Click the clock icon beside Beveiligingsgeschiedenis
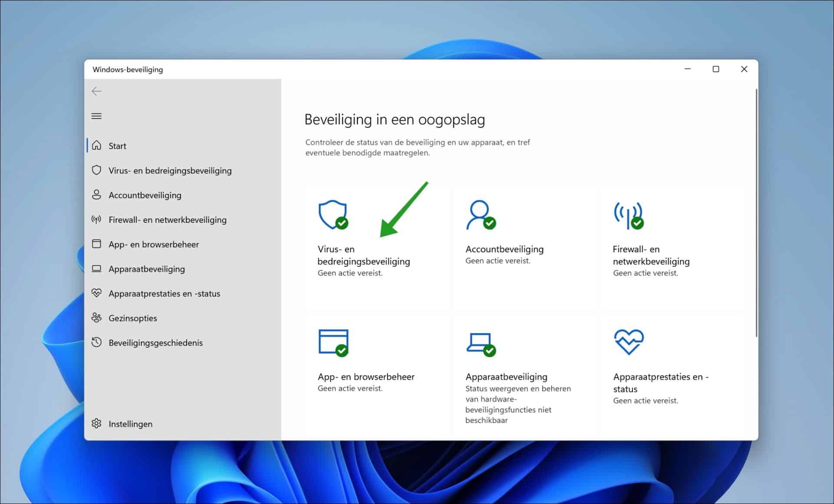 [x=96, y=343]
